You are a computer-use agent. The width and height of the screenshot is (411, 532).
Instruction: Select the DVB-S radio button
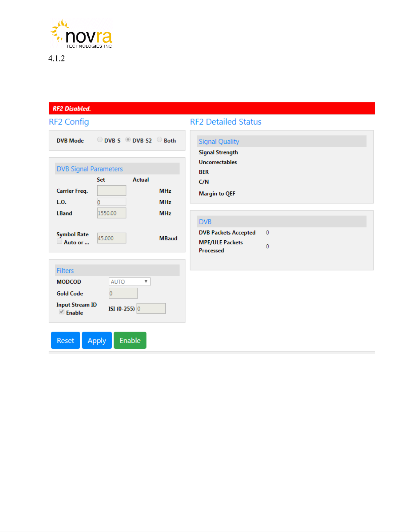click(x=100, y=140)
